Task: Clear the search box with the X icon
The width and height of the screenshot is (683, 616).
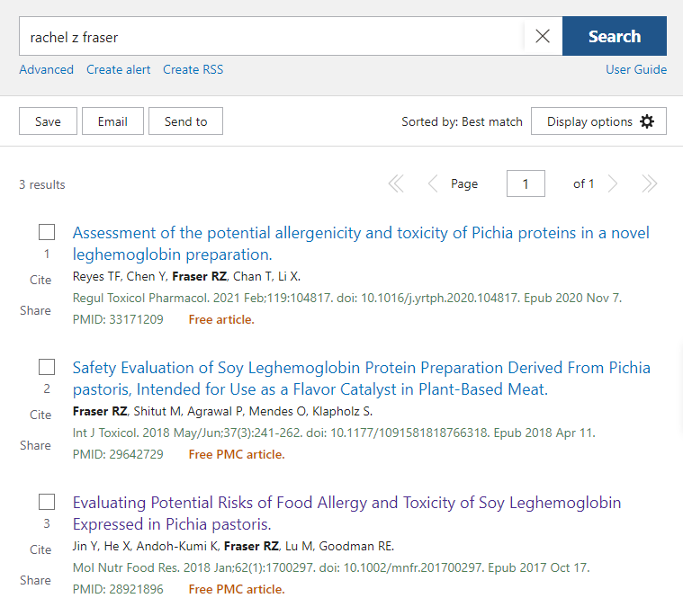Action: point(543,36)
